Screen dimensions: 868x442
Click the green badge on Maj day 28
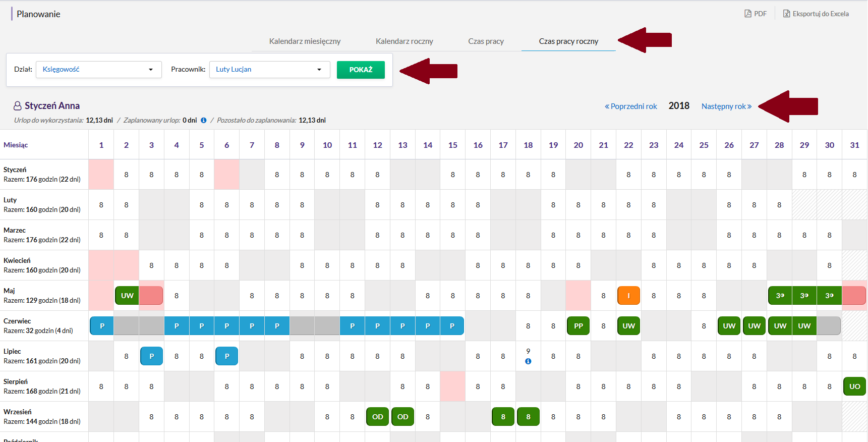780,296
